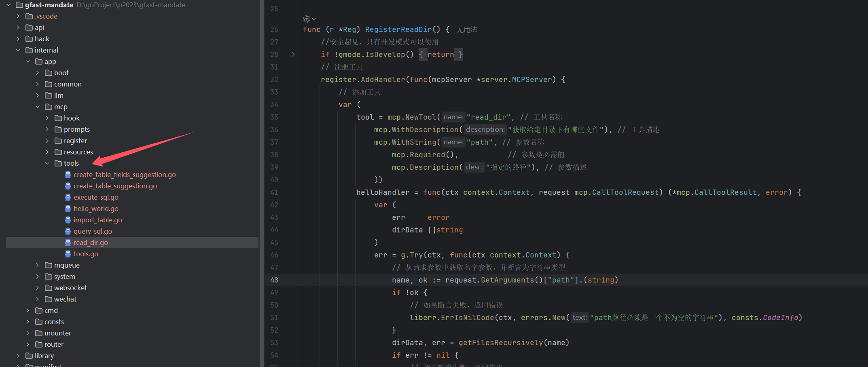Click the RegisterReadDir function name
The width and height of the screenshot is (868, 367).
click(x=398, y=30)
